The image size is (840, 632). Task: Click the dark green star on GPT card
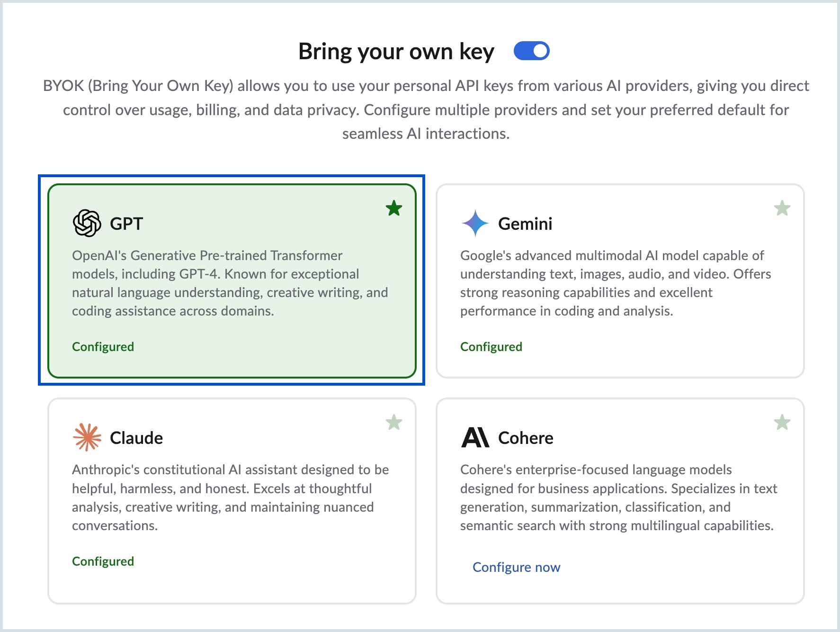point(394,208)
